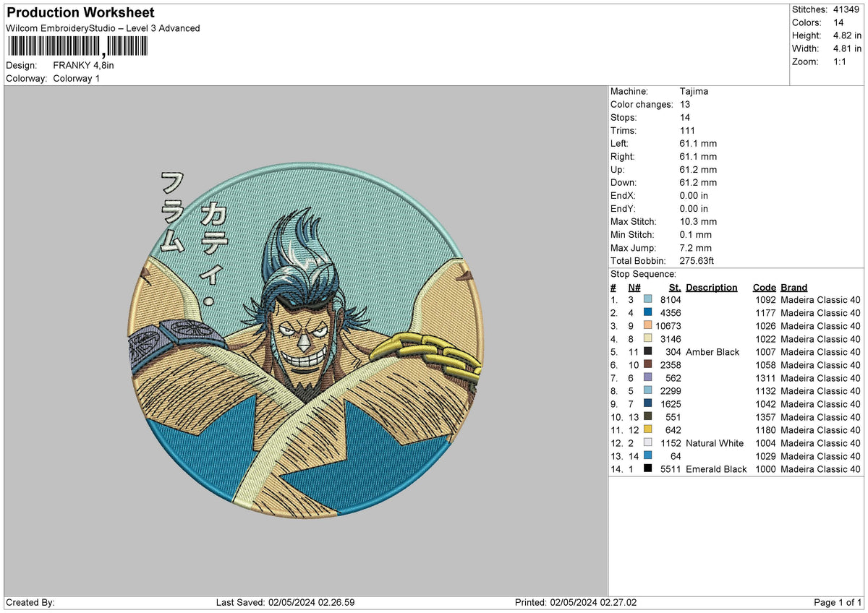The width and height of the screenshot is (868, 613).
Task: Click the 'Up:' value '61.2 mm'
Action: 699,170
